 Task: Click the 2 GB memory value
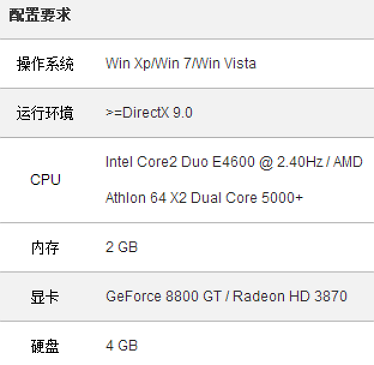pos(122,247)
